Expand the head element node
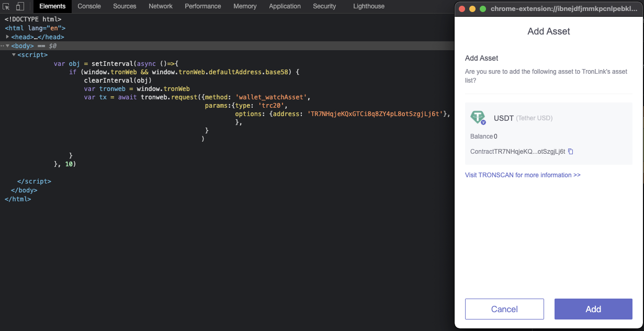The height and width of the screenshot is (331, 644). click(7, 37)
